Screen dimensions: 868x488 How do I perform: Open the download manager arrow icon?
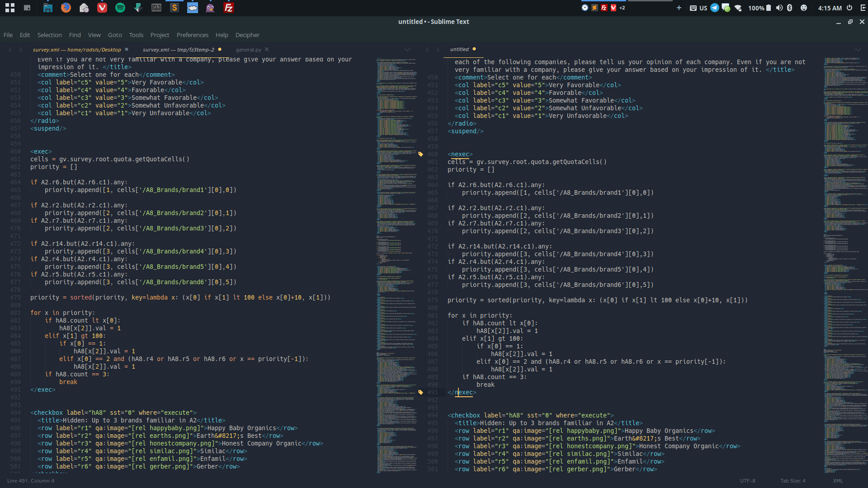click(138, 8)
